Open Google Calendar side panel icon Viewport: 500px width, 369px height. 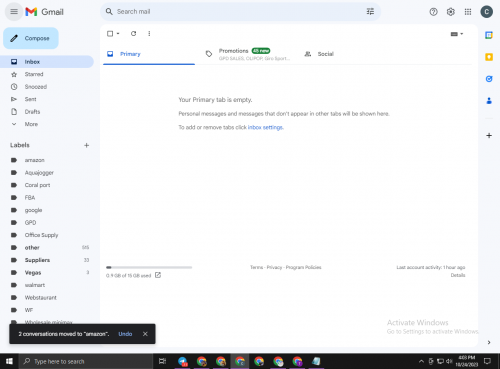coord(489,35)
